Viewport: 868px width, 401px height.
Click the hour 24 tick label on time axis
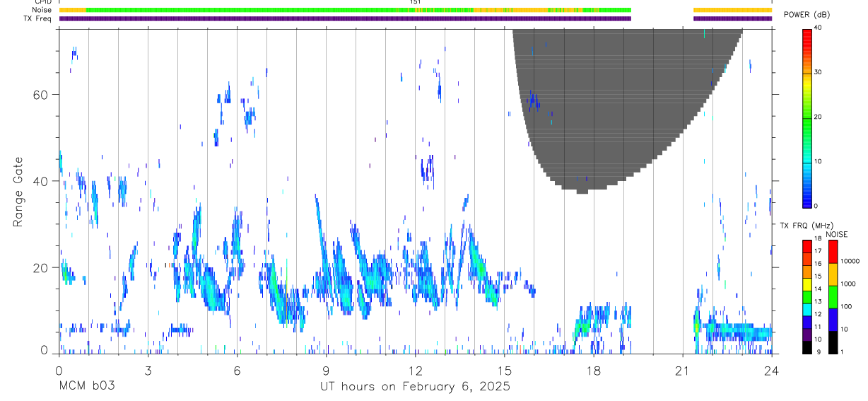pos(772,370)
